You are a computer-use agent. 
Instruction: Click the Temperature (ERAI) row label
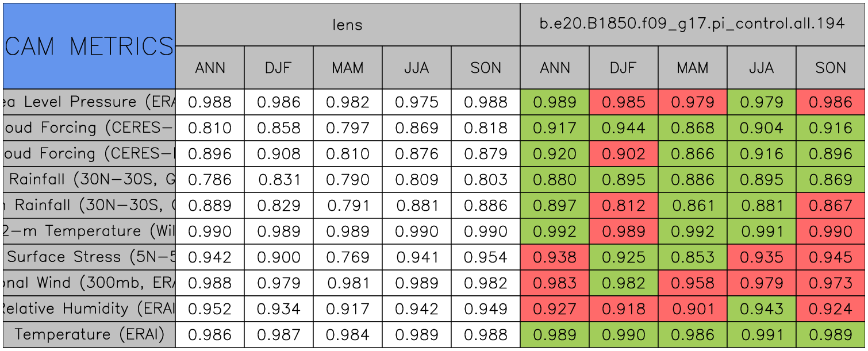(89, 334)
